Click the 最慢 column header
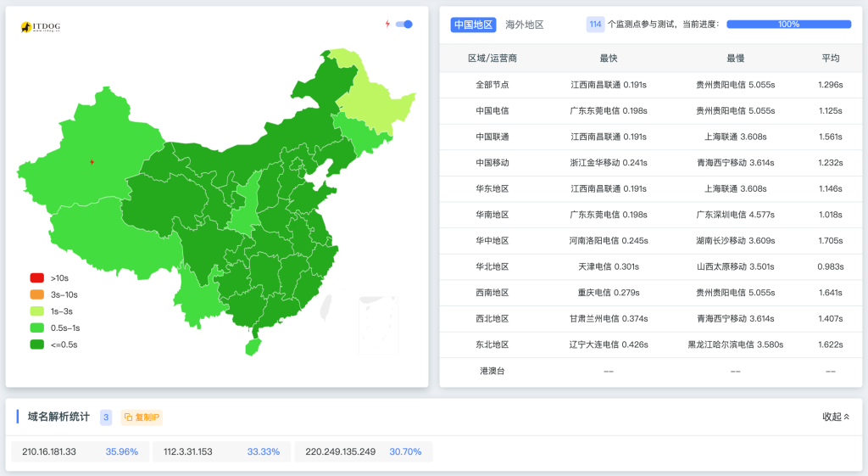Image resolution: width=868 pixels, height=476 pixels. [735, 59]
